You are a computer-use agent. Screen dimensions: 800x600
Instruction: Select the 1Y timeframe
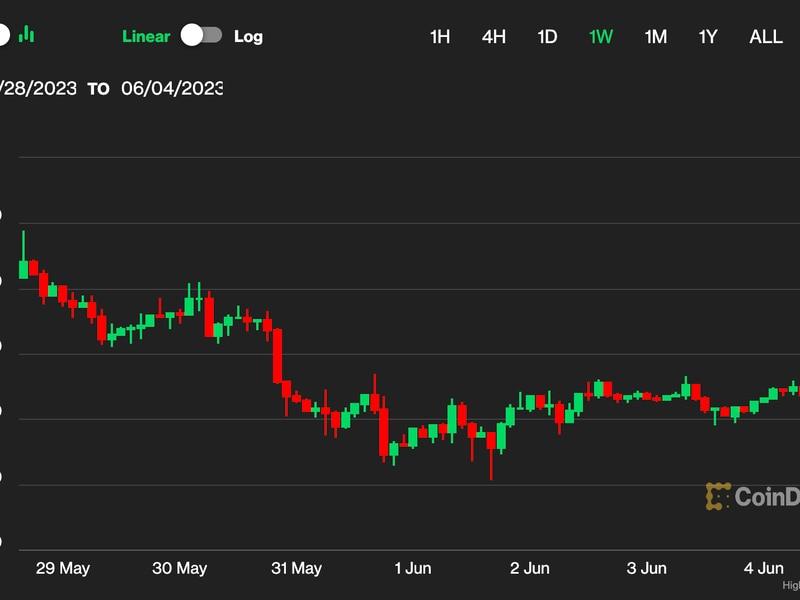point(708,37)
